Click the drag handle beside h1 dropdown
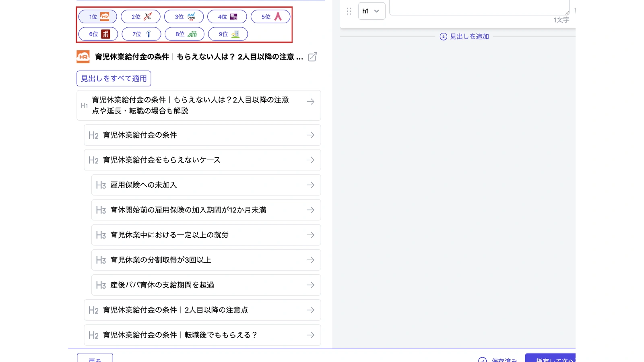 tap(349, 11)
